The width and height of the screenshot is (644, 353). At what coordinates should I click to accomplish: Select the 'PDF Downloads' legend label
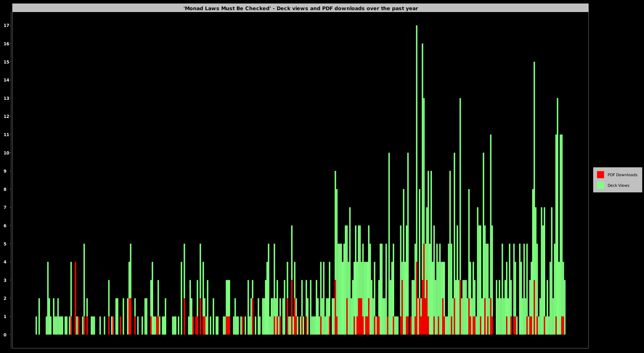tap(622, 175)
